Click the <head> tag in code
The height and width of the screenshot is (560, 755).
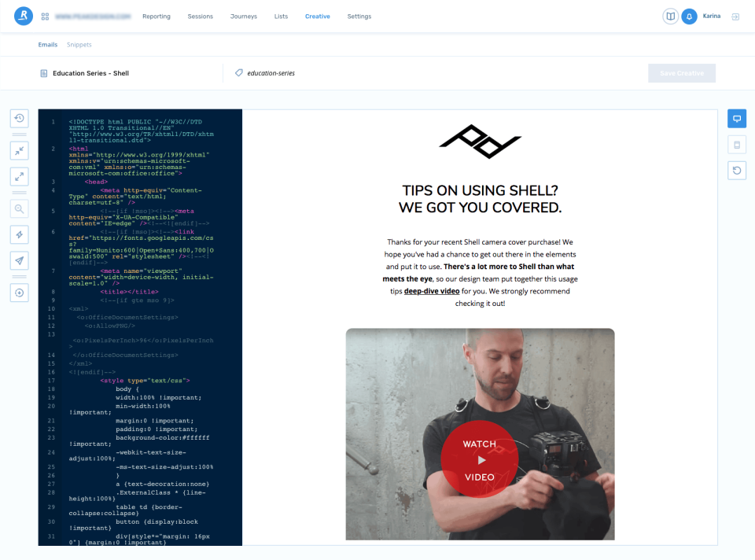click(96, 182)
